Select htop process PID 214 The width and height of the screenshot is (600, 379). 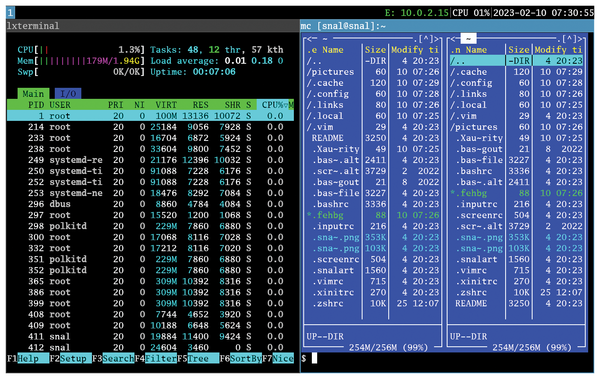point(150,127)
